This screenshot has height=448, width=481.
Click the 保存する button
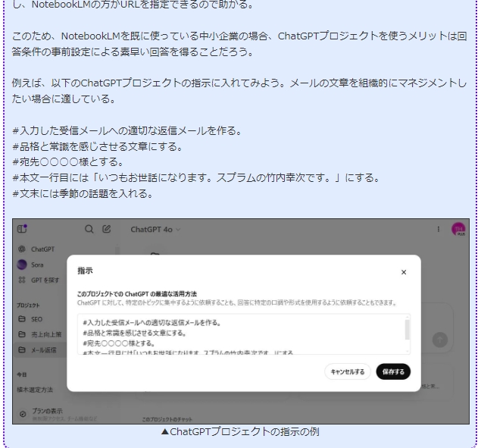pos(393,372)
